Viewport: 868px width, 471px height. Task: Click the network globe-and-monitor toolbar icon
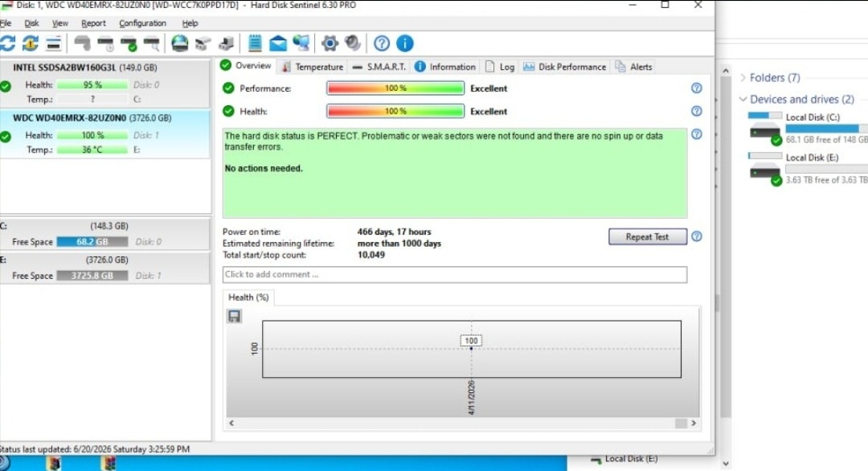click(x=301, y=43)
